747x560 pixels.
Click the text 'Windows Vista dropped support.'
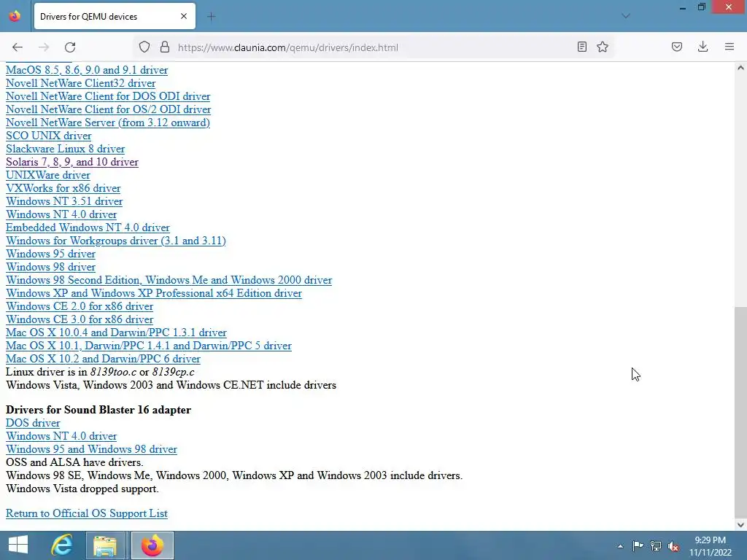tap(82, 489)
